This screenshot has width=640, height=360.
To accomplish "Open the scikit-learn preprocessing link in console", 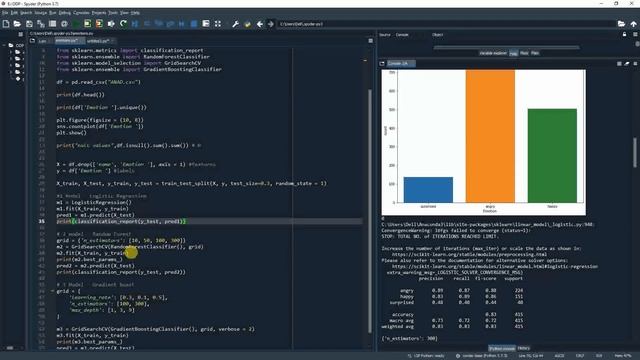I will pyautogui.click(x=469, y=254).
